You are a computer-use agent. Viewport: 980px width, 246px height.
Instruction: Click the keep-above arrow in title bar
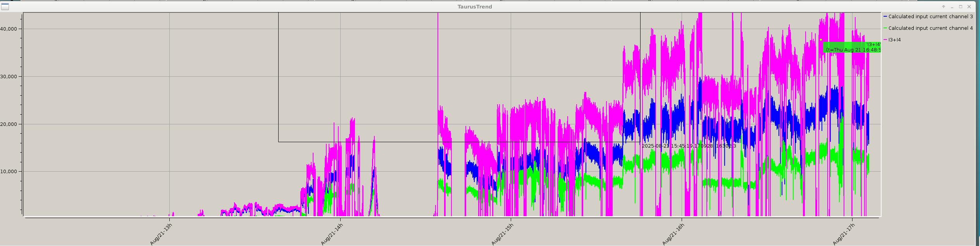[x=944, y=7]
